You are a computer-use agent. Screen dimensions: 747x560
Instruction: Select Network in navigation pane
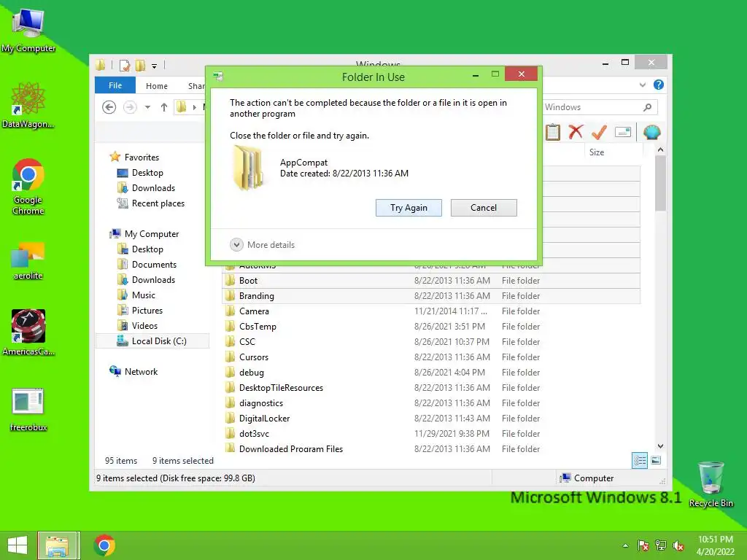point(141,372)
